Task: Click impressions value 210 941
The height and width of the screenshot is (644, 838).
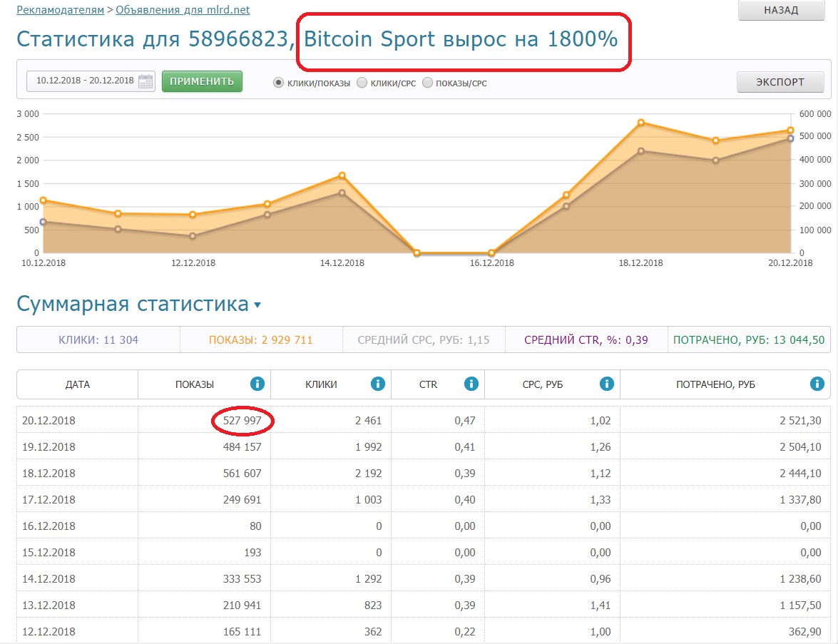Action: pyautogui.click(x=242, y=605)
